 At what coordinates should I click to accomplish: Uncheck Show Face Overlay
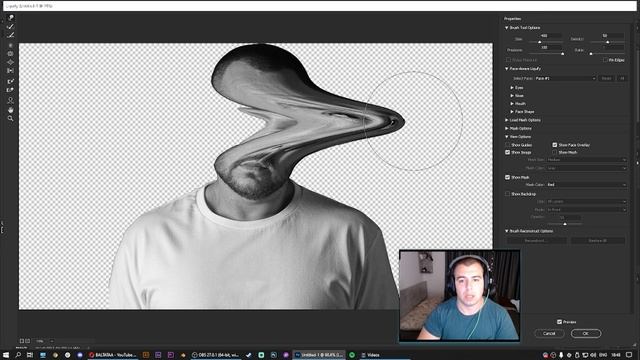[x=555, y=145]
